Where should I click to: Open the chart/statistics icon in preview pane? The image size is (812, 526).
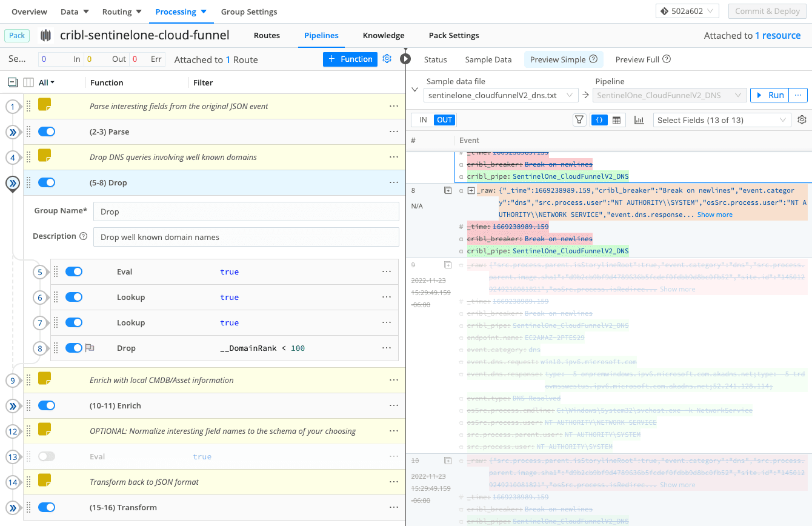(639, 119)
